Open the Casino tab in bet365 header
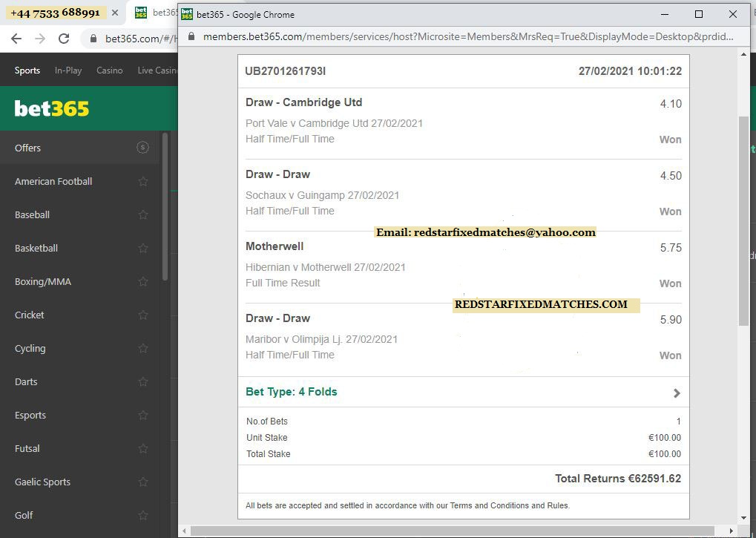Image resolution: width=756 pixels, height=538 pixels. 110,70
